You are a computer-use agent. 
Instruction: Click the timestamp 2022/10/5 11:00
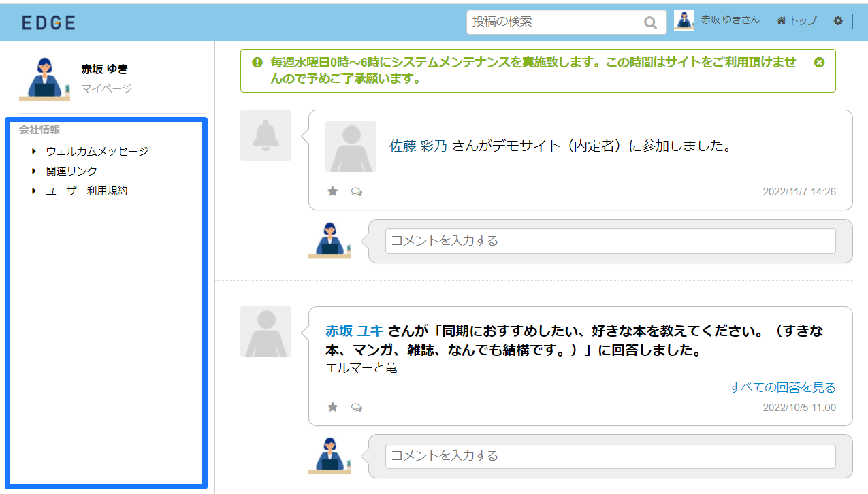pos(799,407)
